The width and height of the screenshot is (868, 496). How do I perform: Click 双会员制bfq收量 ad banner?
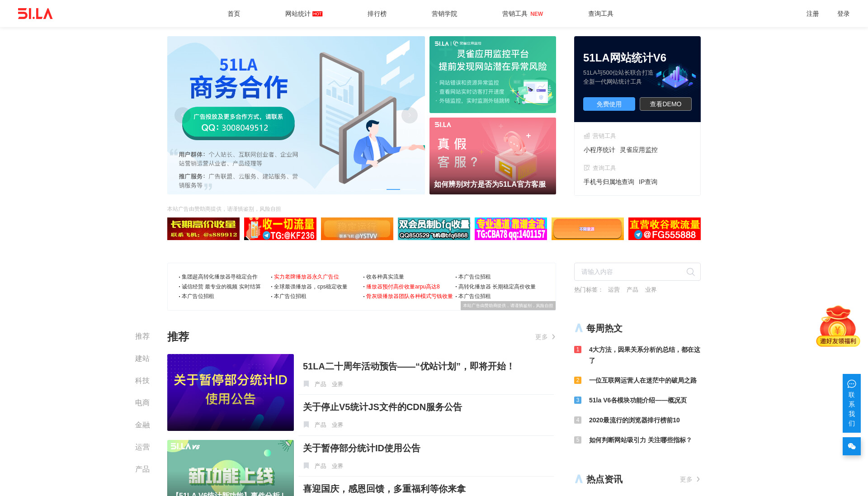434,229
